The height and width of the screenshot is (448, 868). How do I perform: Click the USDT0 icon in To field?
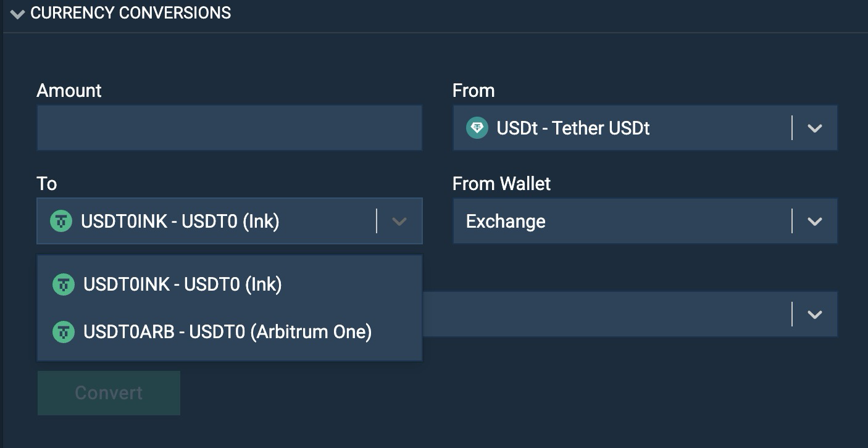[61, 221]
